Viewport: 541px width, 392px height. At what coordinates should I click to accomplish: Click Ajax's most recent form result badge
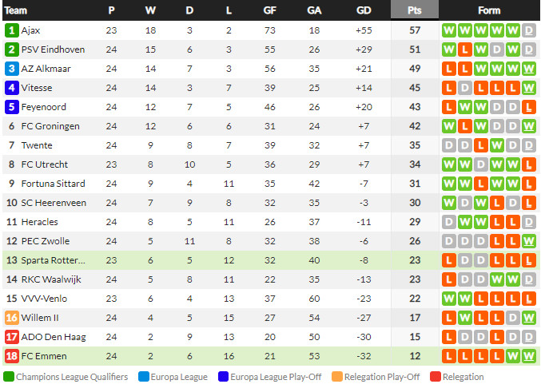click(529, 30)
